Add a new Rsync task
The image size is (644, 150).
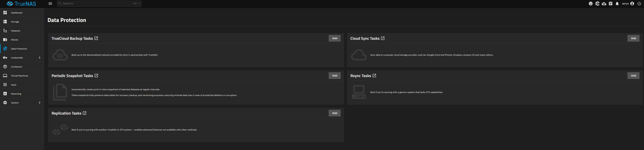(633, 76)
